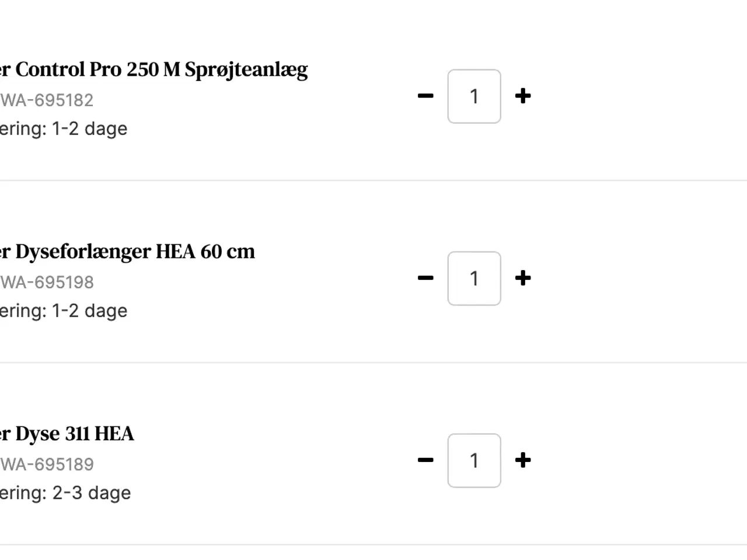Click article number WA-695182

coord(47,100)
